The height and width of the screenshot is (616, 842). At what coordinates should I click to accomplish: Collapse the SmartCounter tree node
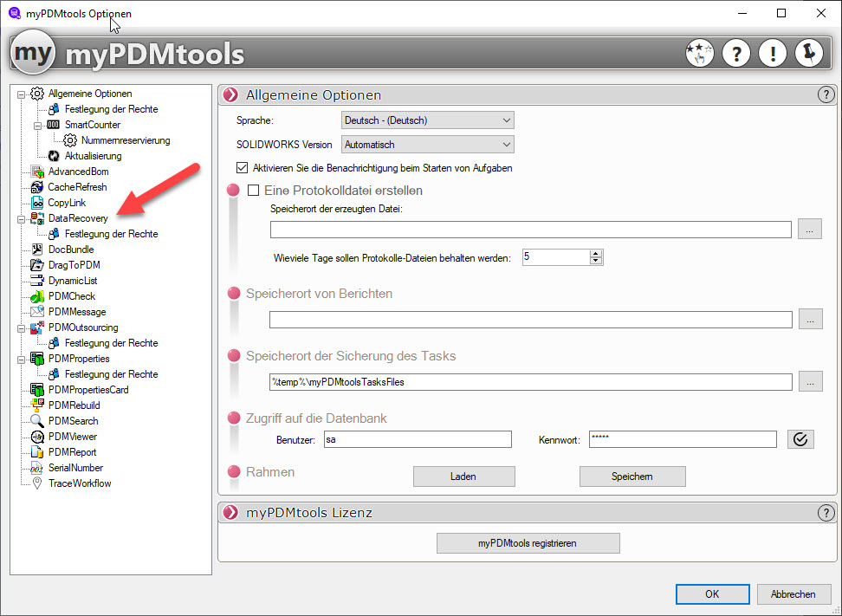(x=37, y=125)
